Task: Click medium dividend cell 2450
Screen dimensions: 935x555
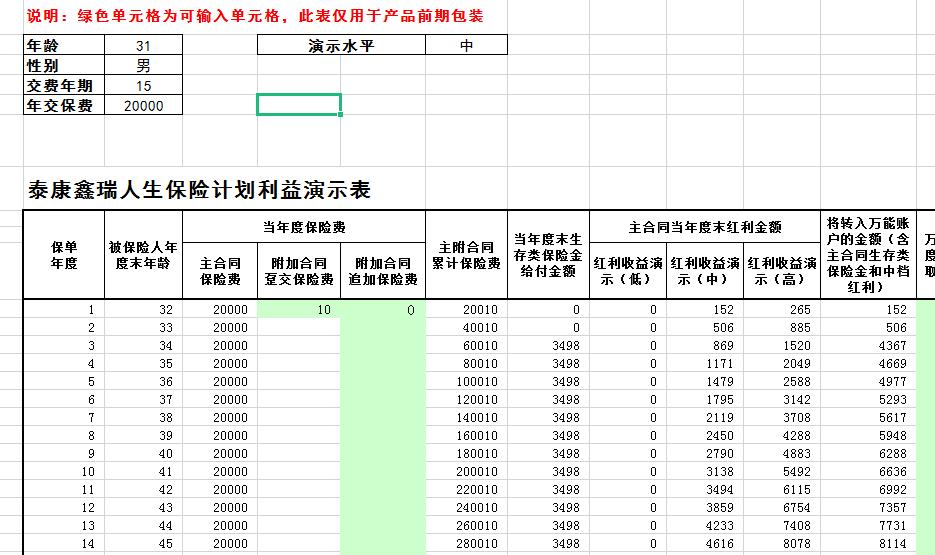Action: [705, 435]
